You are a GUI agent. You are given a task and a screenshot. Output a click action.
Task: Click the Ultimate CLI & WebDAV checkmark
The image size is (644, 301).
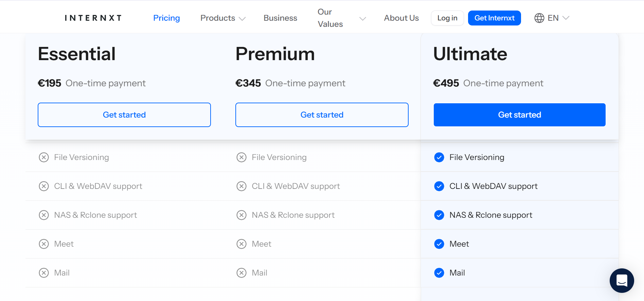(x=439, y=186)
